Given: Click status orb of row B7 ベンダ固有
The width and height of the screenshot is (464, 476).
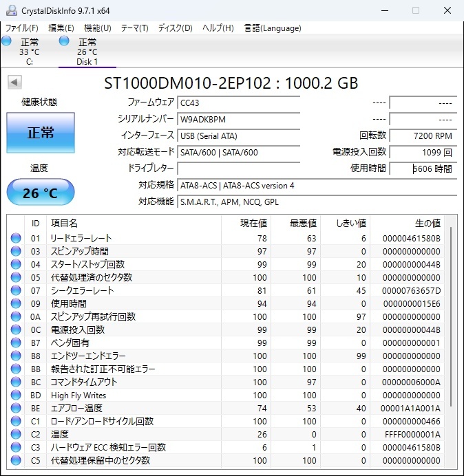Looking at the screenshot, I should [16, 343].
